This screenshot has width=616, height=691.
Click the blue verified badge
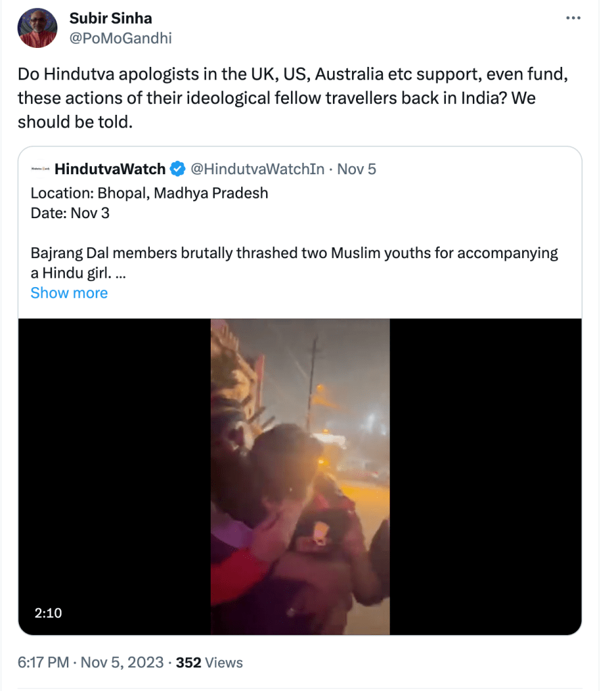pyautogui.click(x=178, y=169)
